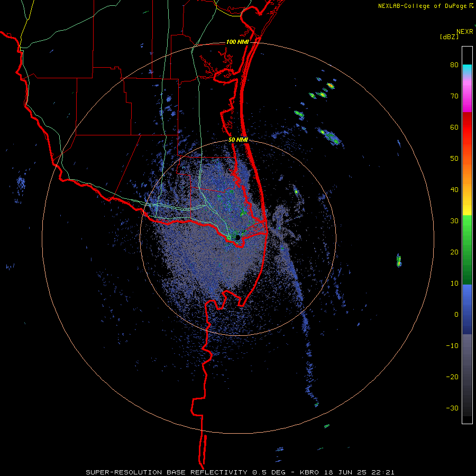Click the 80 value on the dBZ scale
The height and width of the screenshot is (476, 476).
pos(454,65)
